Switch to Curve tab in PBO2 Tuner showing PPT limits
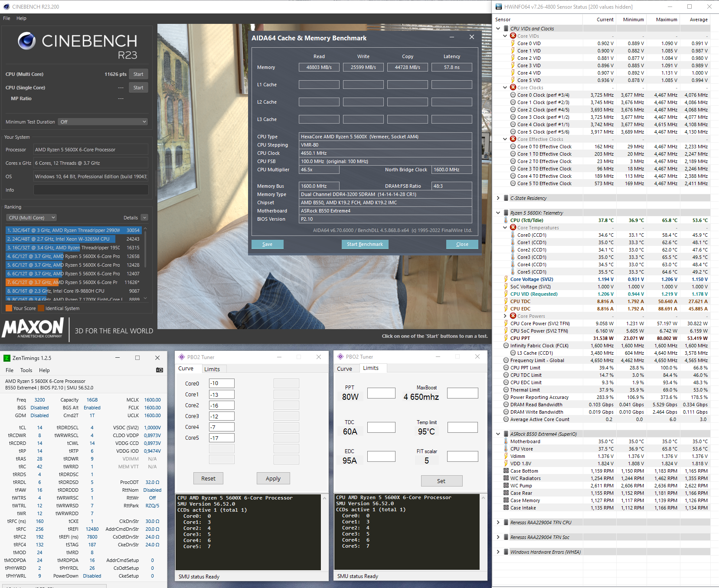719x588 pixels. pyautogui.click(x=344, y=369)
